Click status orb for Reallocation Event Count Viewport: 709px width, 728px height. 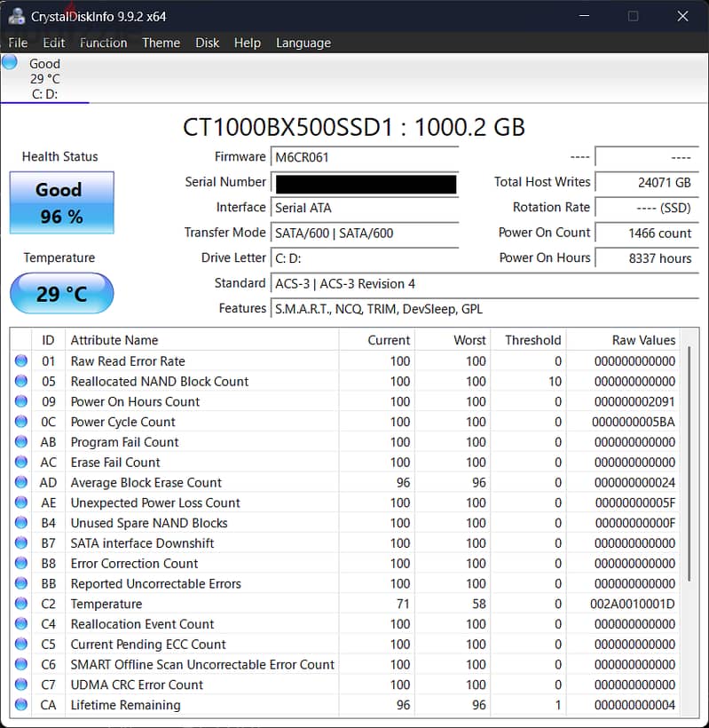coord(21,623)
